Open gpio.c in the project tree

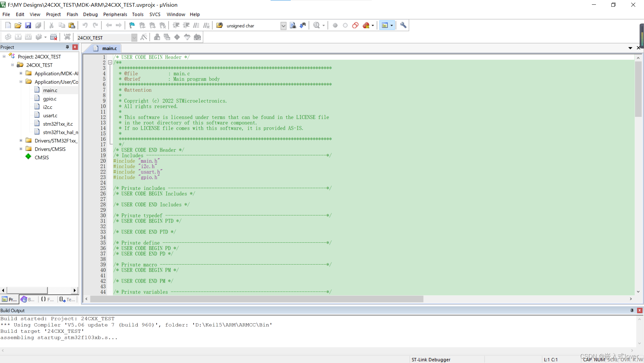(x=50, y=98)
